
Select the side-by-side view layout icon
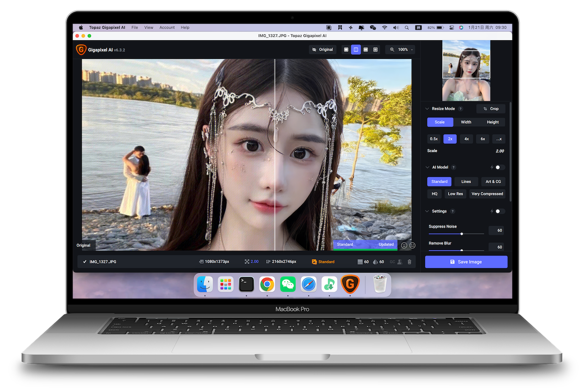click(366, 49)
